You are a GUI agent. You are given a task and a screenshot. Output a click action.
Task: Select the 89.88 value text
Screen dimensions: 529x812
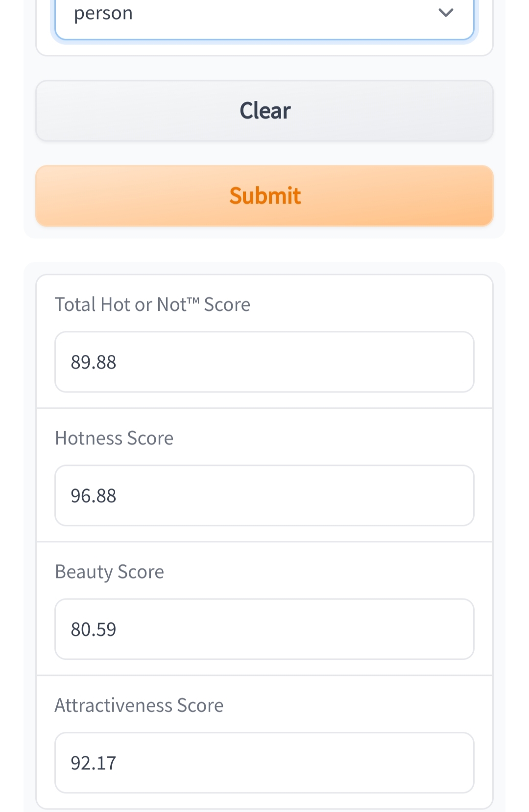(x=94, y=362)
